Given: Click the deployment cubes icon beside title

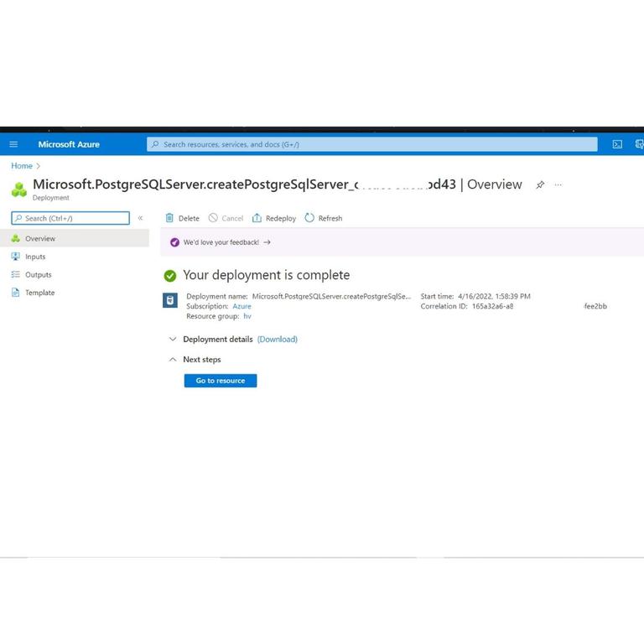Looking at the screenshot, I should click(x=19, y=190).
